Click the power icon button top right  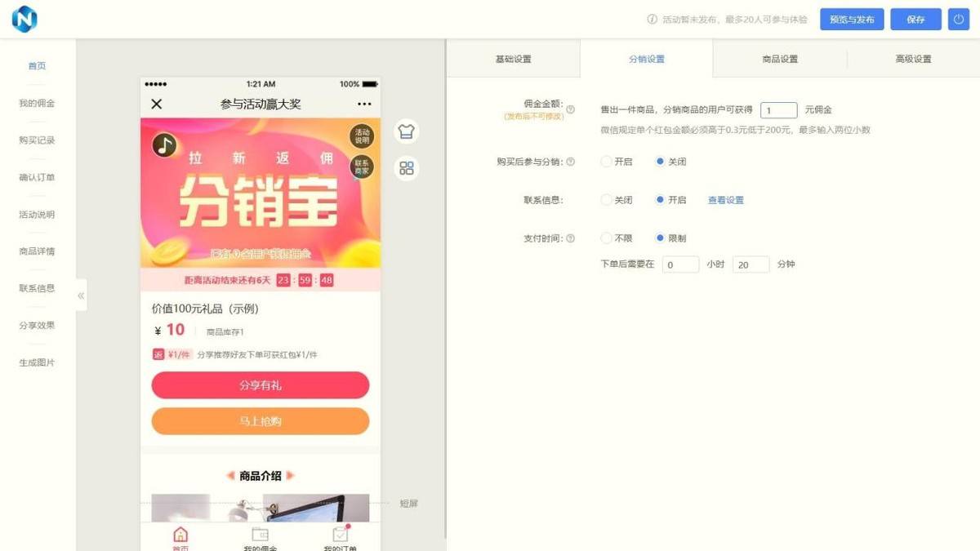click(x=959, y=20)
